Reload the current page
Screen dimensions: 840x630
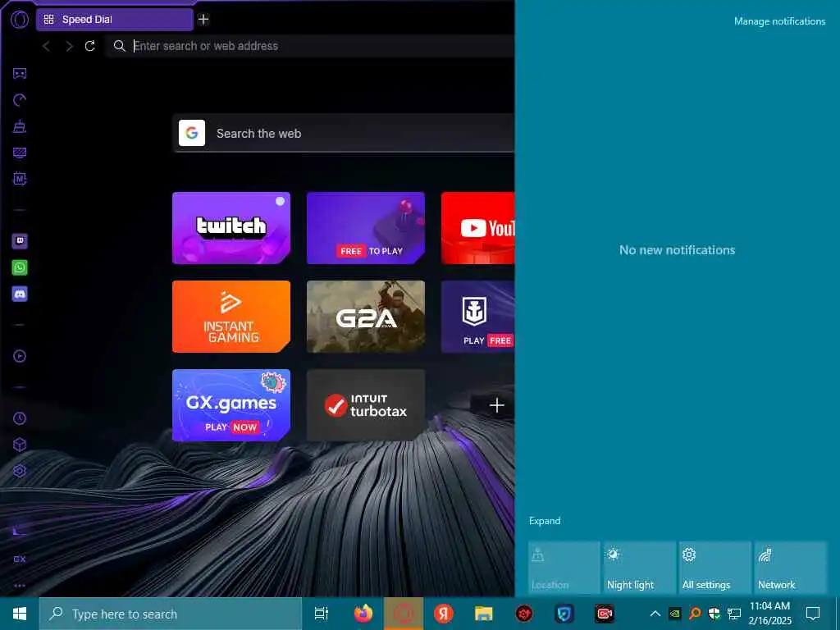click(90, 46)
